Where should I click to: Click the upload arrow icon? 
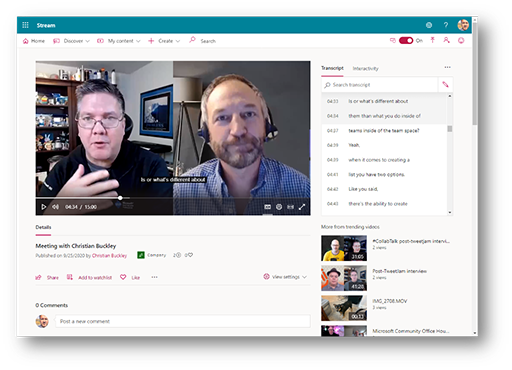click(432, 40)
